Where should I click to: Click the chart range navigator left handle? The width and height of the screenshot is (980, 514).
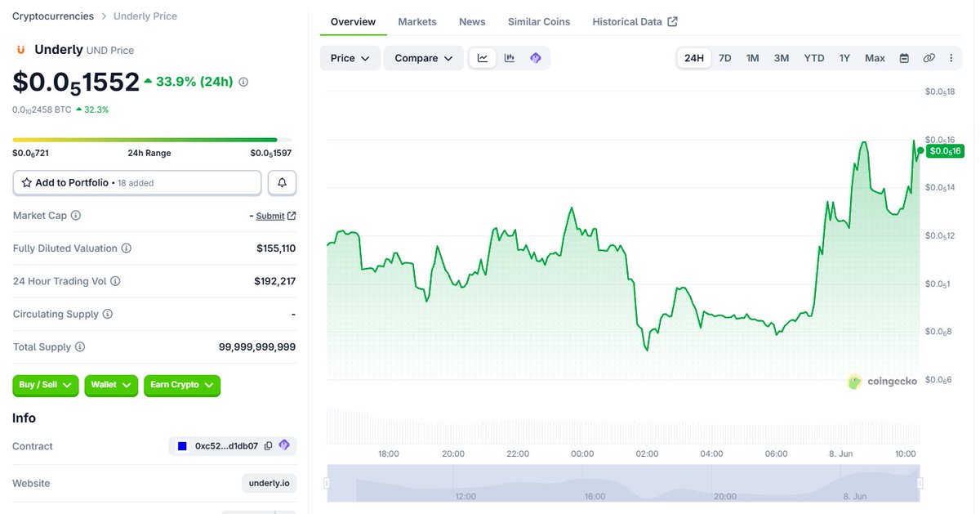327,483
